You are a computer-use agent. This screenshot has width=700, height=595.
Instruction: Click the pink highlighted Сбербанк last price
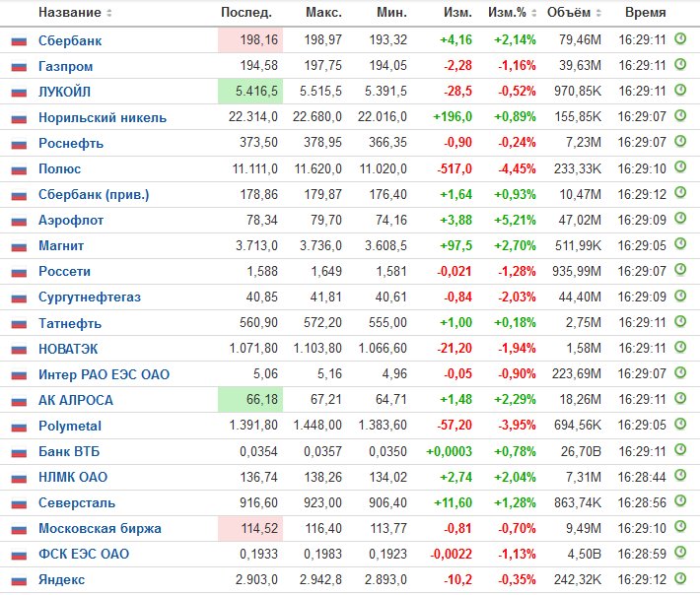(250, 39)
